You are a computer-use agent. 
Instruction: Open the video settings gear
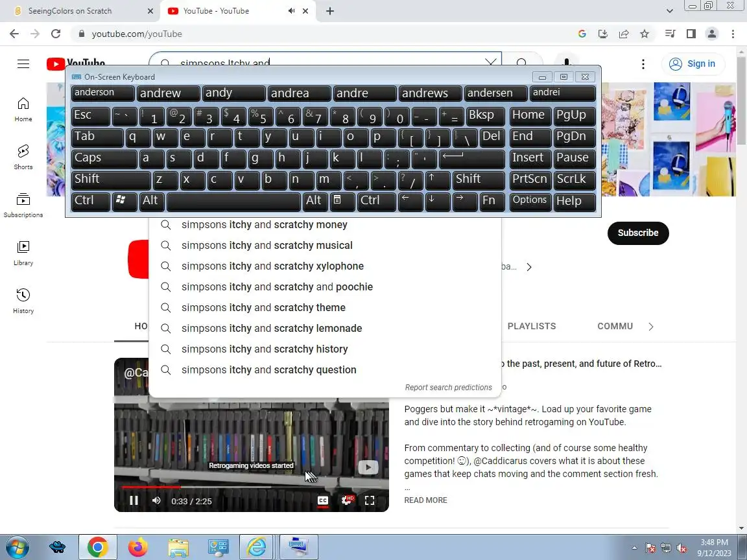click(x=348, y=500)
